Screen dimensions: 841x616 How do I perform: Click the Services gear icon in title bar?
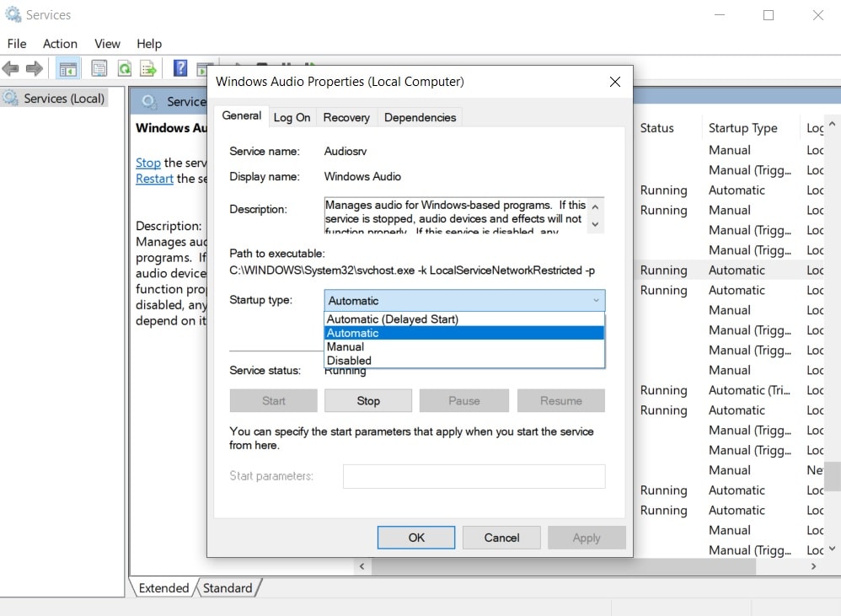13,14
